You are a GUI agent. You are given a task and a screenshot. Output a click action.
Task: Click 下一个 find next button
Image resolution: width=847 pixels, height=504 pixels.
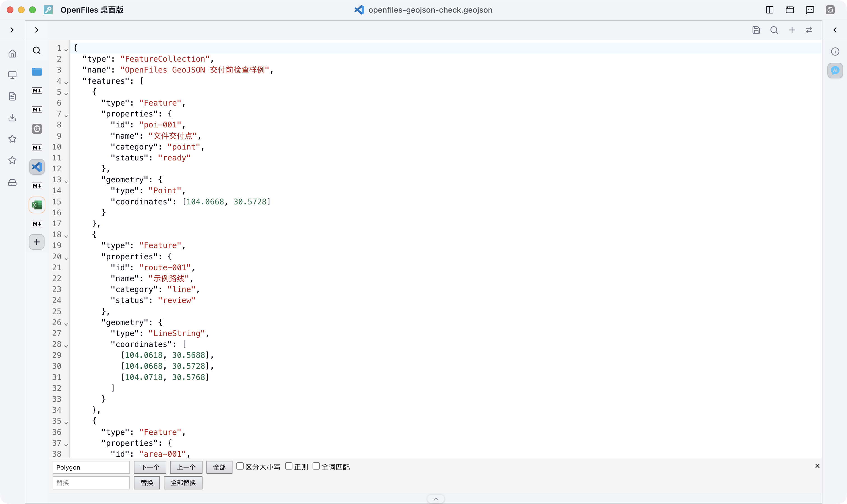pos(150,467)
